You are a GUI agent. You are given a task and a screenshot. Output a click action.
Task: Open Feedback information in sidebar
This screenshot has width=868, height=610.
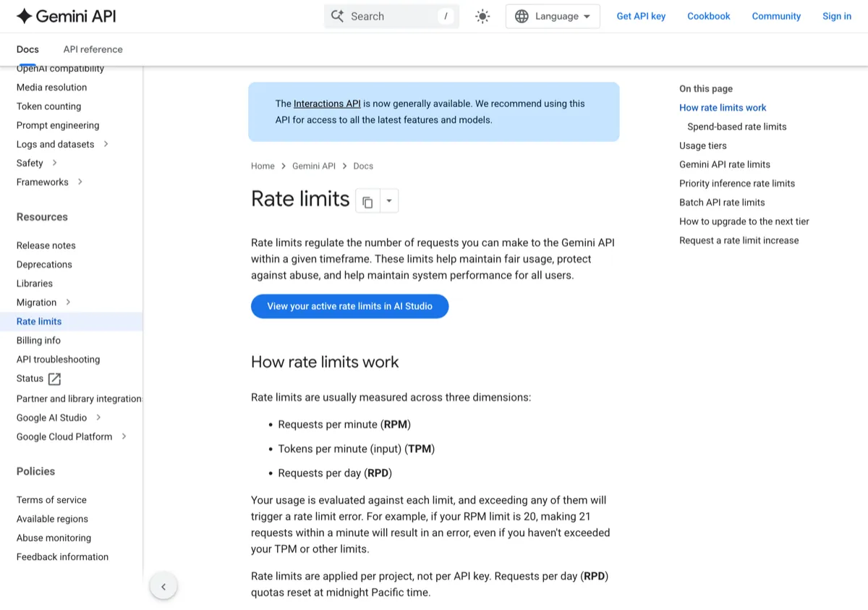tap(62, 556)
